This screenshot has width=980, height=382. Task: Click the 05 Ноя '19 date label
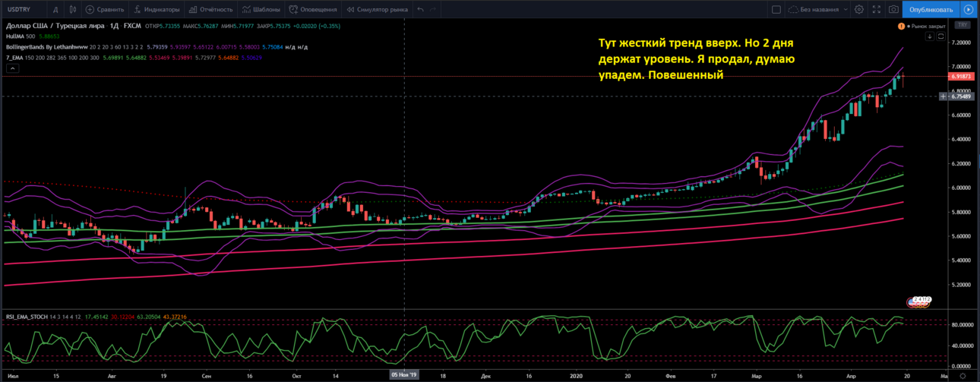403,375
